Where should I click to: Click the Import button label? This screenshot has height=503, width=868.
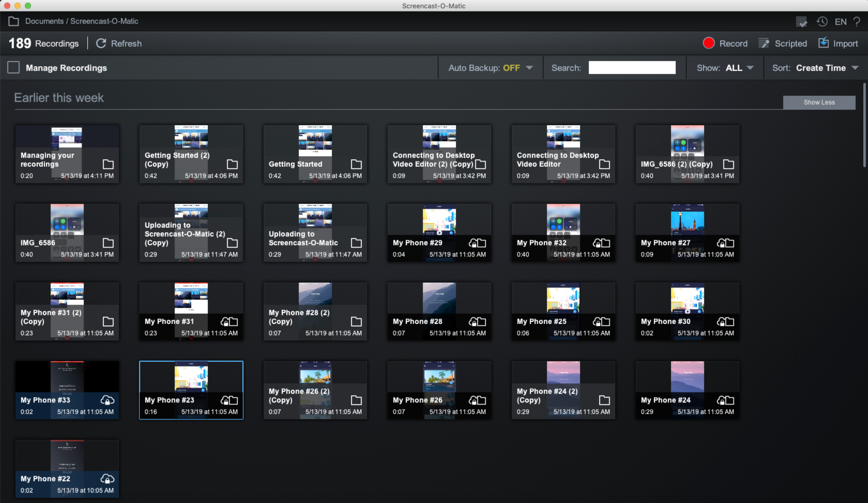(x=845, y=43)
